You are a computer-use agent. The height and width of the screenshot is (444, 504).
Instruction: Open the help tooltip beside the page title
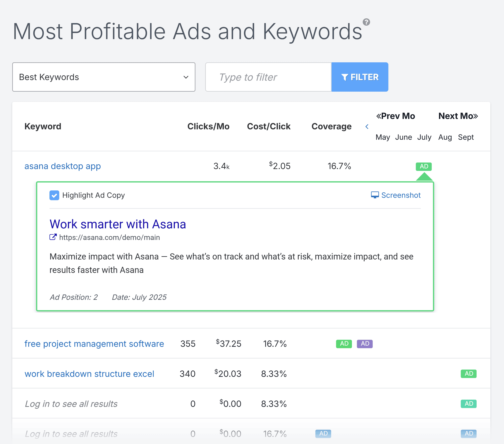pyautogui.click(x=367, y=22)
